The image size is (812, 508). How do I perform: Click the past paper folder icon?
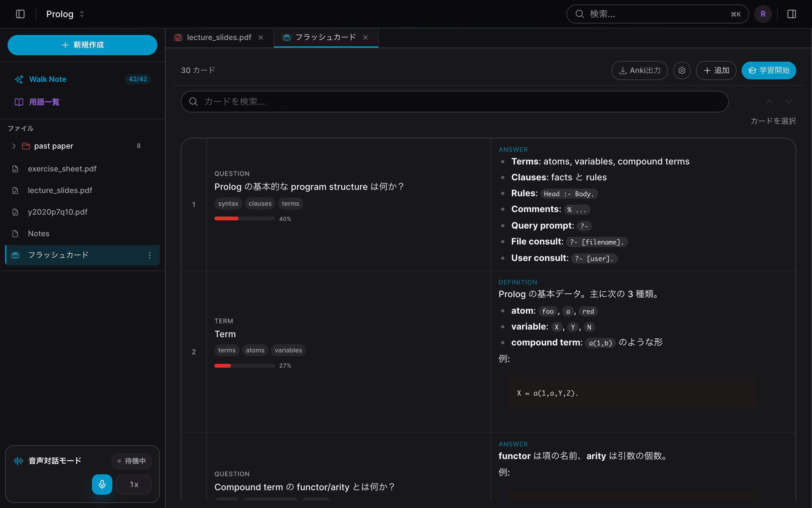click(26, 146)
